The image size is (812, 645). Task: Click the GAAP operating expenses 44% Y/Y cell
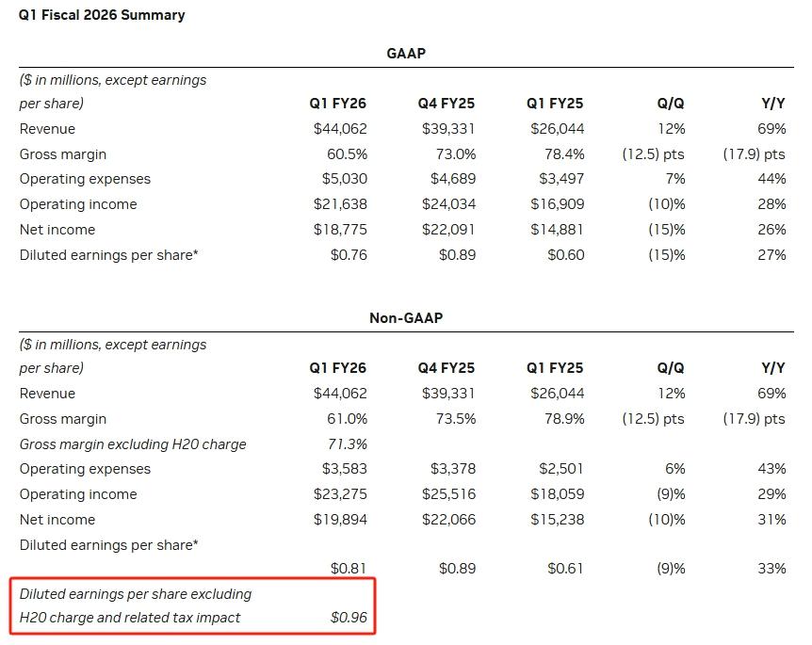click(771, 179)
